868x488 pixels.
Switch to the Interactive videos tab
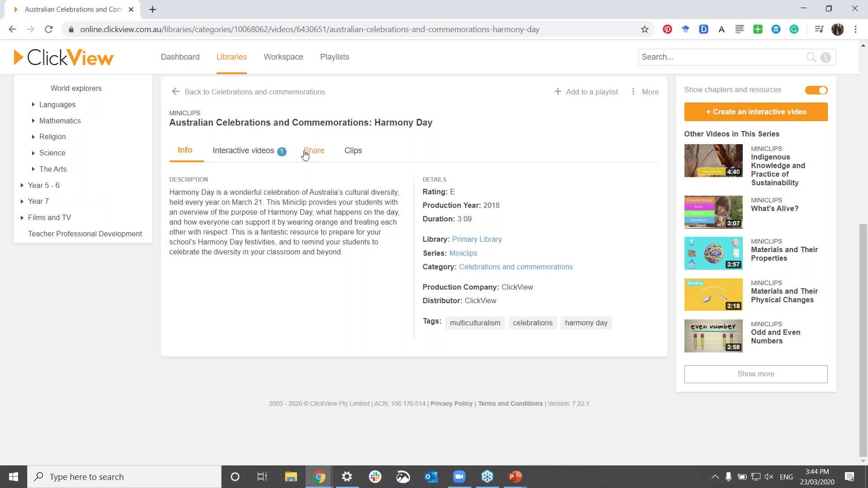(x=249, y=150)
